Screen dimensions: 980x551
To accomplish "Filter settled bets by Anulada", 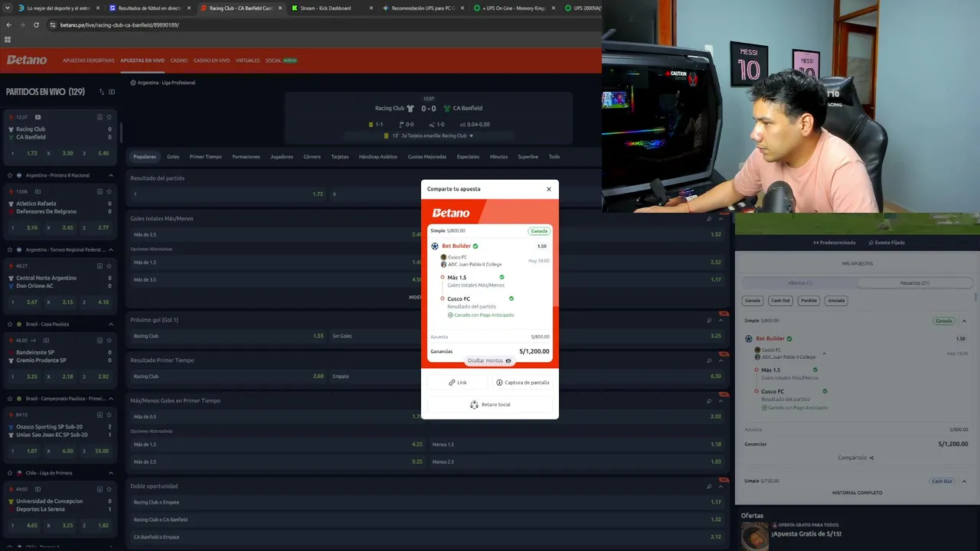I will tap(836, 301).
